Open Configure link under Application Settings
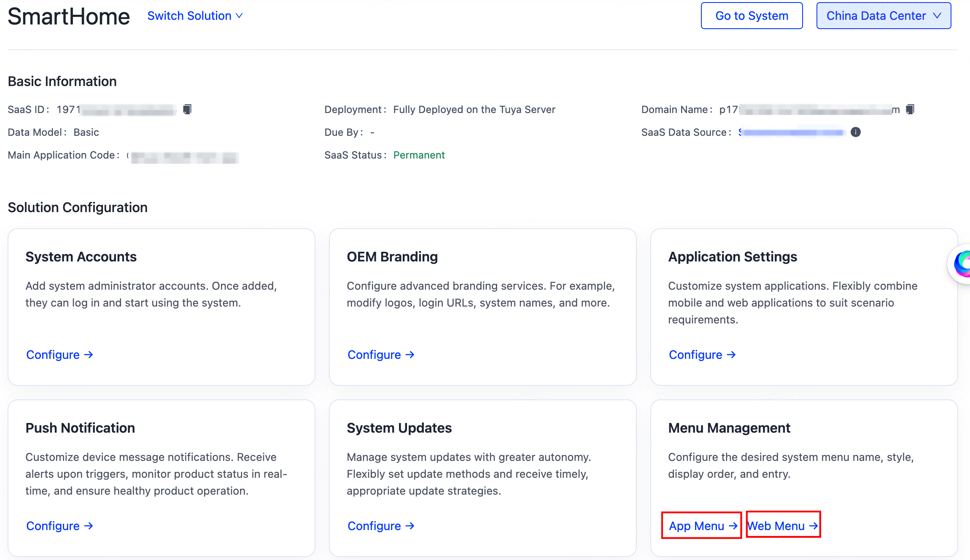The height and width of the screenshot is (560, 970). tap(696, 355)
